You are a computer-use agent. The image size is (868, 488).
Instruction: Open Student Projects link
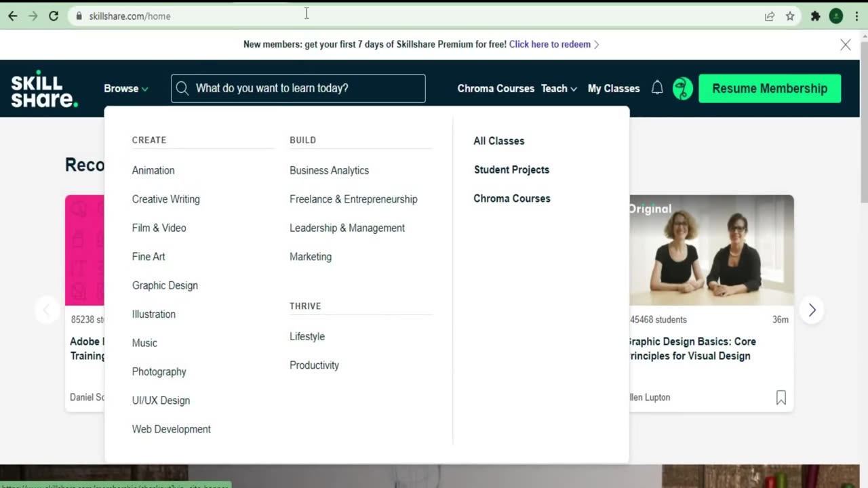[x=512, y=169]
